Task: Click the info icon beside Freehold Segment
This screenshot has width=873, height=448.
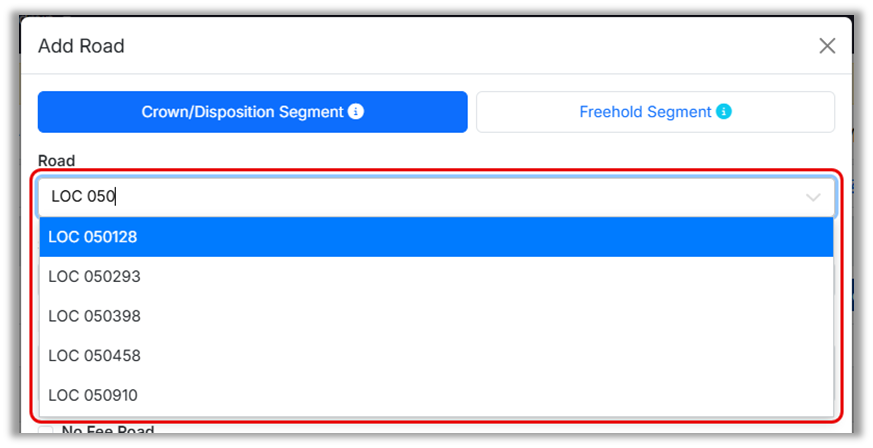Action: [724, 112]
